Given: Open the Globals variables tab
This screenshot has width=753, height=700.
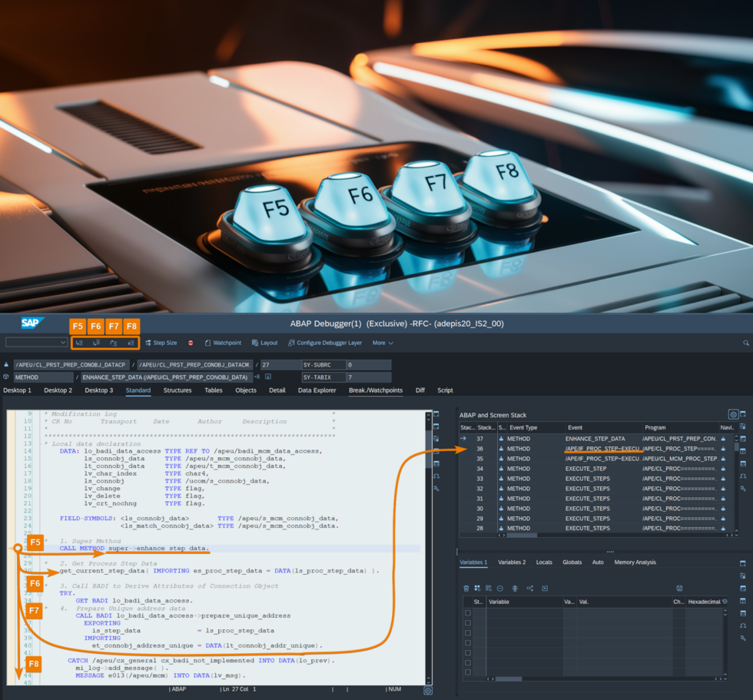Looking at the screenshot, I should (x=572, y=562).
